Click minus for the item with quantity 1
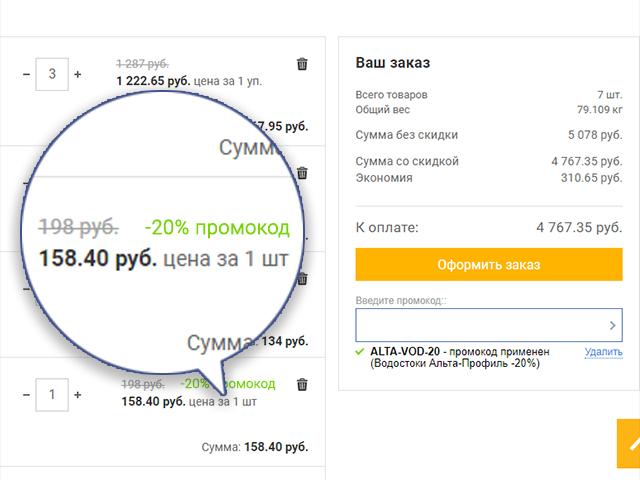This screenshot has width=640, height=480. pyautogui.click(x=26, y=395)
